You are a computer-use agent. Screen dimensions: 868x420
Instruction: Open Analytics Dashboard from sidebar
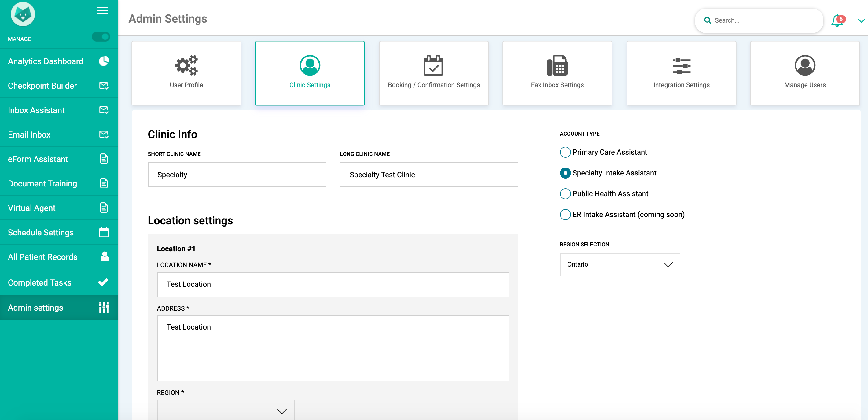click(x=59, y=61)
